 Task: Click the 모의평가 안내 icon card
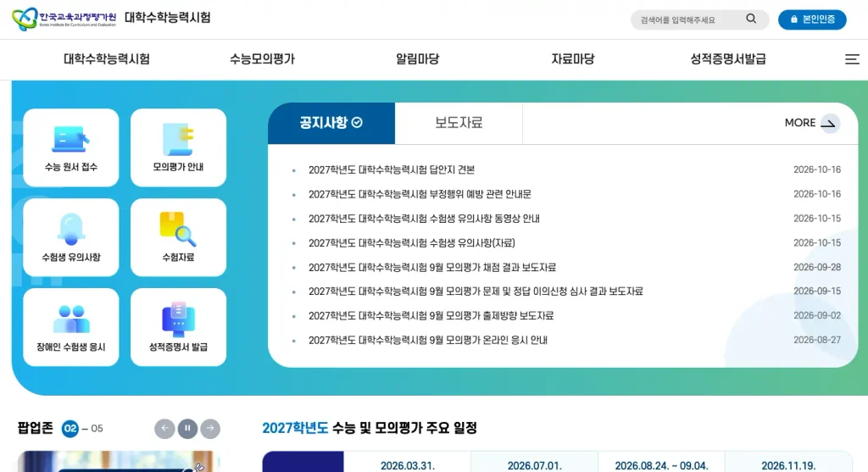[x=178, y=147]
